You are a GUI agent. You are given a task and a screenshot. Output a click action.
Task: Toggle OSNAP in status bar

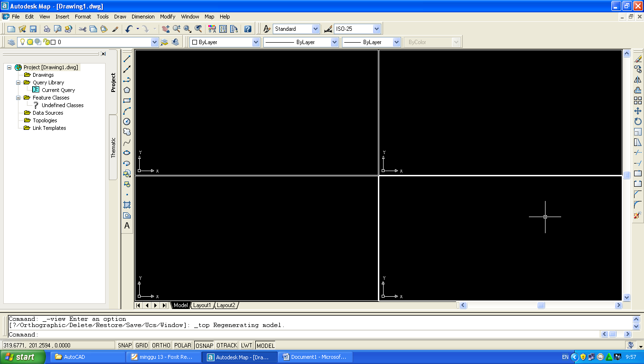(x=204, y=346)
